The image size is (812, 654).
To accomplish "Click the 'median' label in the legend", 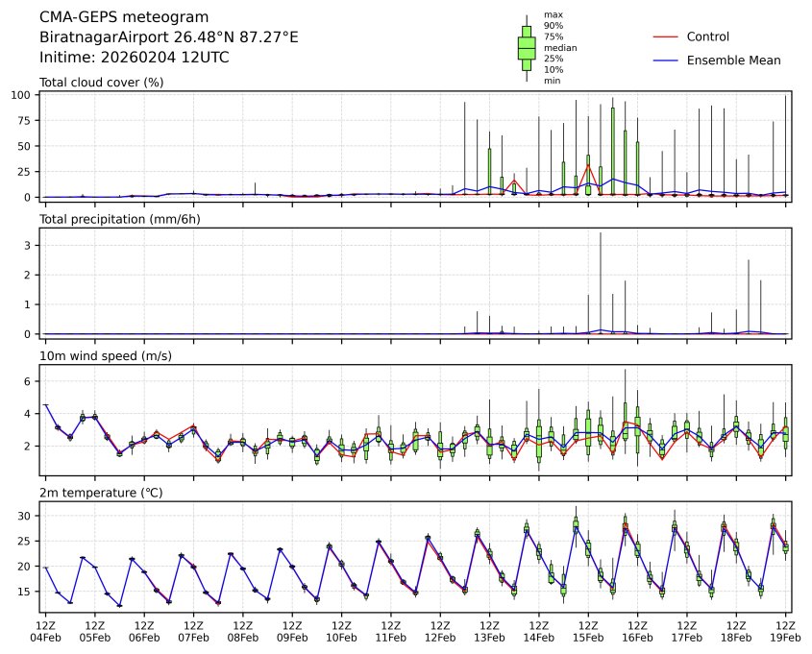I will click(x=554, y=47).
